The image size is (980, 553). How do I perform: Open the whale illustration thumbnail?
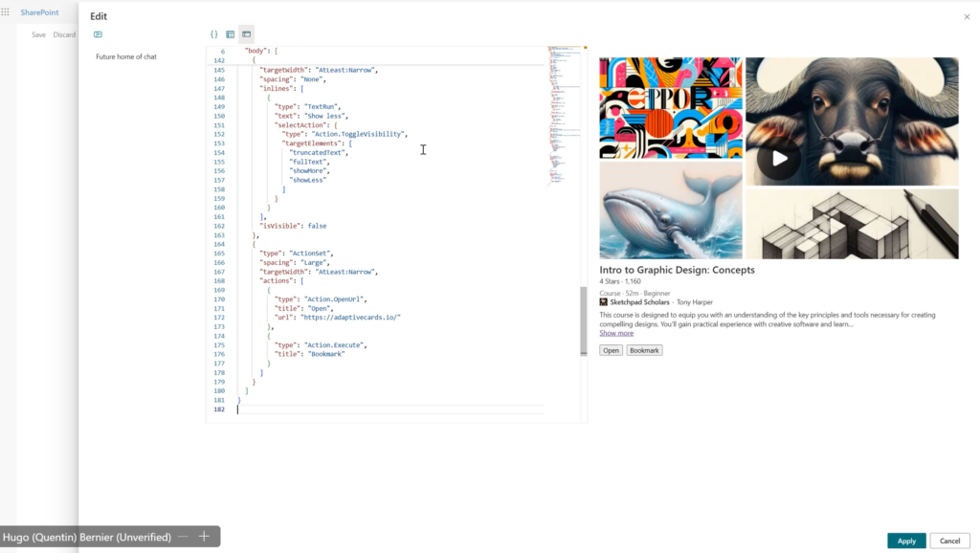(x=671, y=210)
